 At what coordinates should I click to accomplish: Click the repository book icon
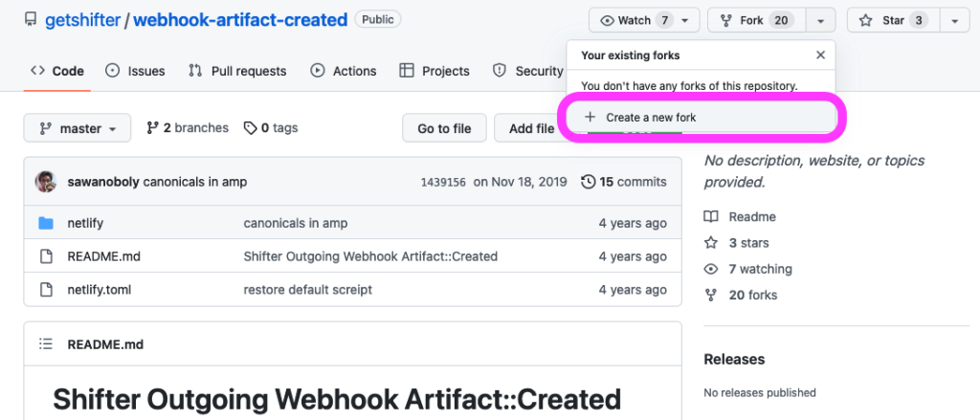pyautogui.click(x=30, y=20)
